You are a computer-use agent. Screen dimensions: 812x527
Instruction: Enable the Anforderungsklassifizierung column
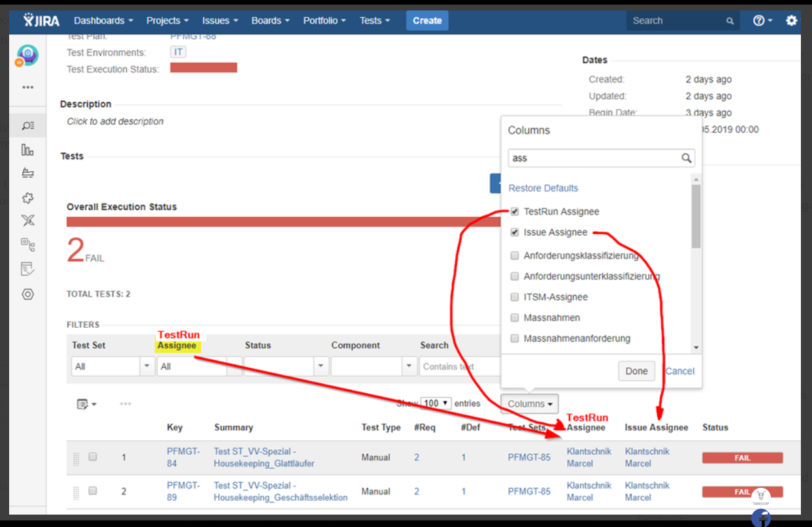tap(515, 255)
